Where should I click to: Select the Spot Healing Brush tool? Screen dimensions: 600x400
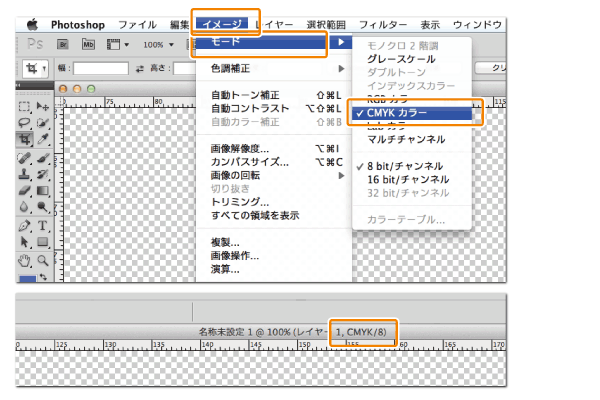[x=24, y=158]
